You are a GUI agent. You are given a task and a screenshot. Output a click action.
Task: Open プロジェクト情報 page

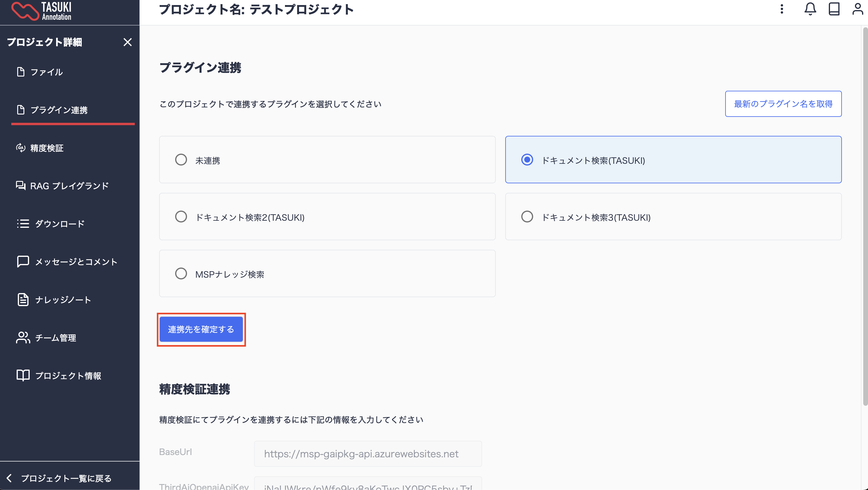click(x=68, y=376)
